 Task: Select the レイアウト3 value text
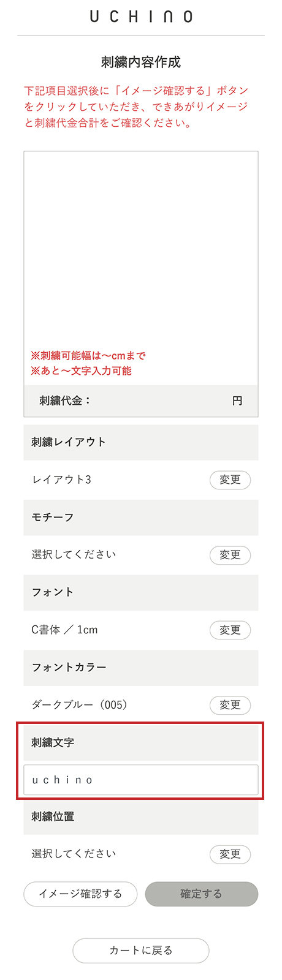click(61, 480)
